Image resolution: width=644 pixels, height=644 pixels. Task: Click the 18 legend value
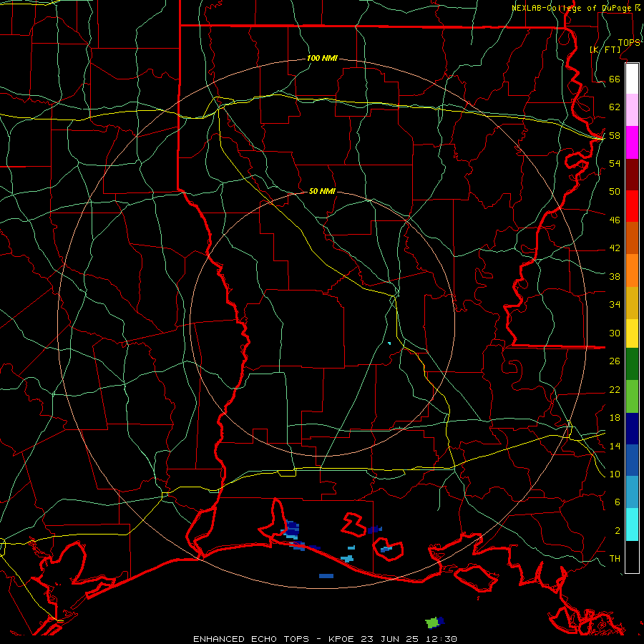tap(615, 418)
